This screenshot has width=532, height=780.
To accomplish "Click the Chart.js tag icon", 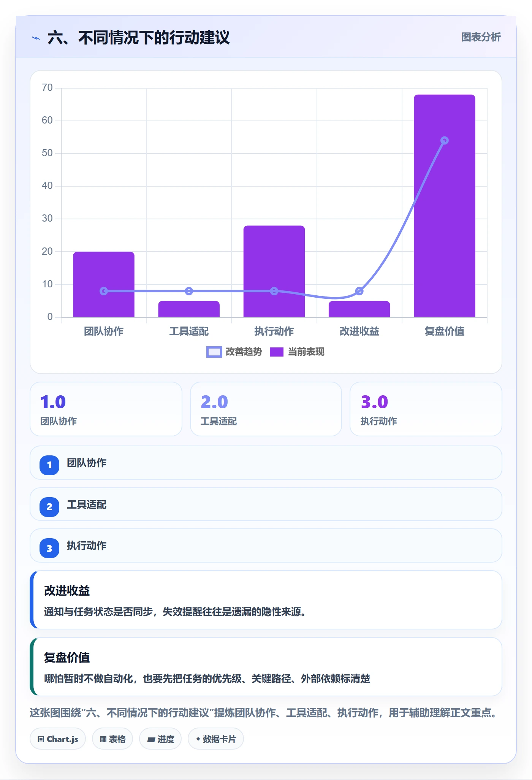I will coord(41,739).
